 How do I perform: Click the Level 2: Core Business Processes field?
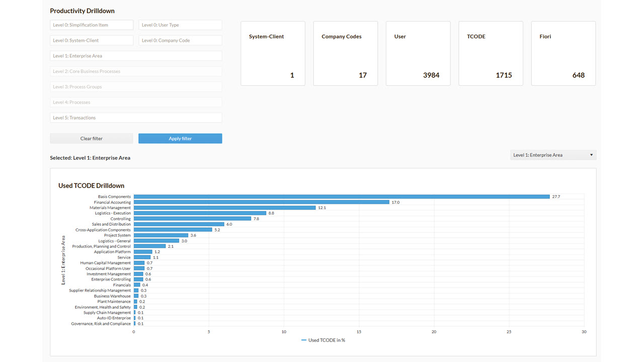pyautogui.click(x=136, y=71)
